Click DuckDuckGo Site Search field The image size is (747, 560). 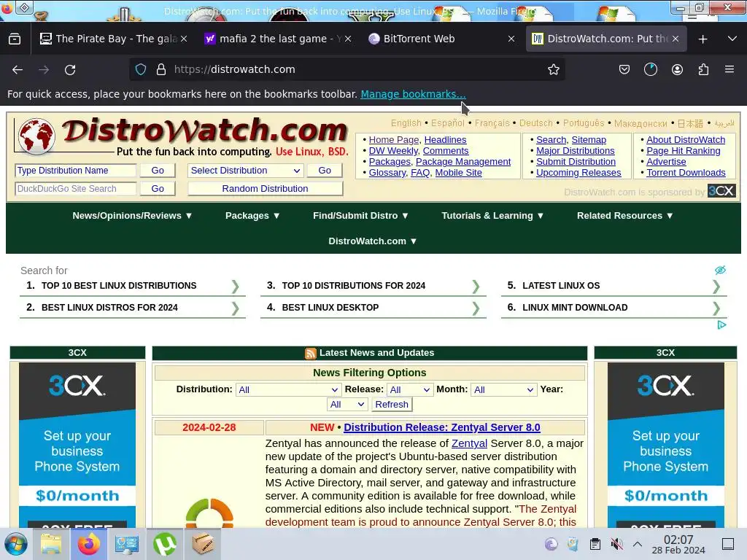[76, 189]
